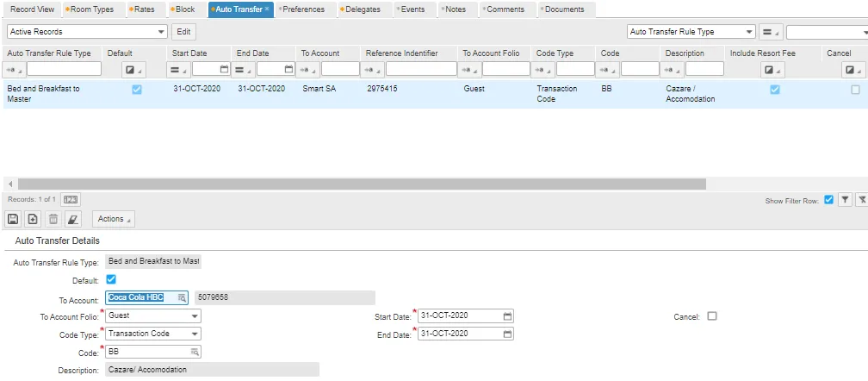Toggle Cancel checkbox in Auto Transfer Details

point(712,315)
